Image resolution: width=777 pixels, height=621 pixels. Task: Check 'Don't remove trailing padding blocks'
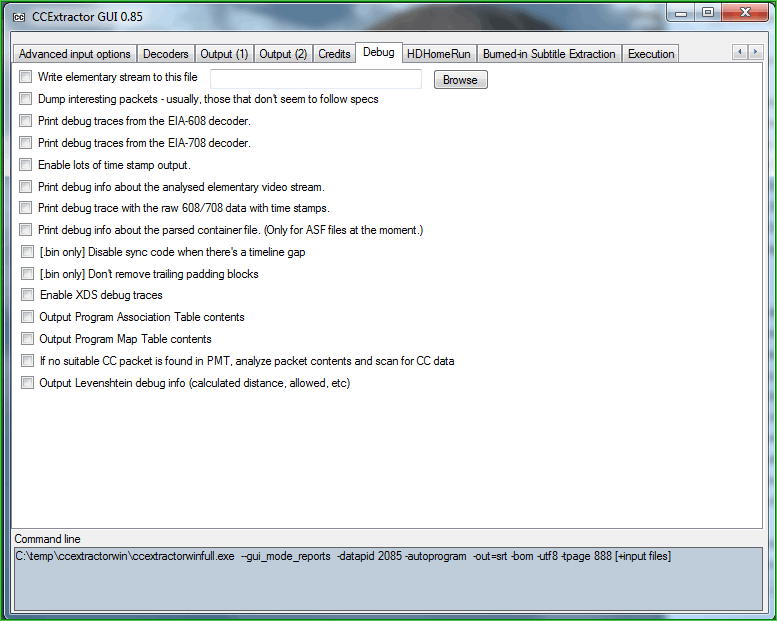pyautogui.click(x=27, y=274)
